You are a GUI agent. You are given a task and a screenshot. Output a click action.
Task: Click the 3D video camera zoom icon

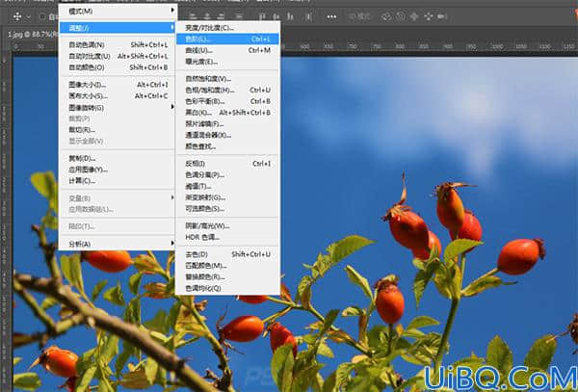[x=442, y=16]
